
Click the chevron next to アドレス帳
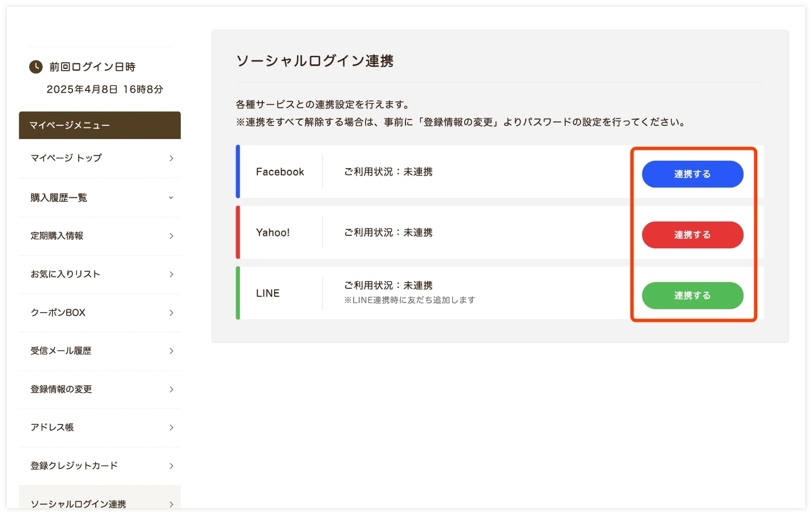pyautogui.click(x=171, y=428)
